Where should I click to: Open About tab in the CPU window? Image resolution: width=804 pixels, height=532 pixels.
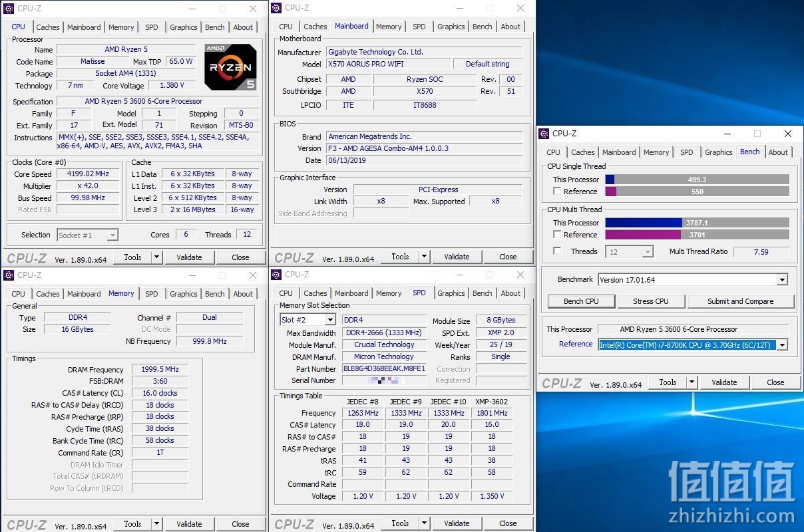click(244, 27)
